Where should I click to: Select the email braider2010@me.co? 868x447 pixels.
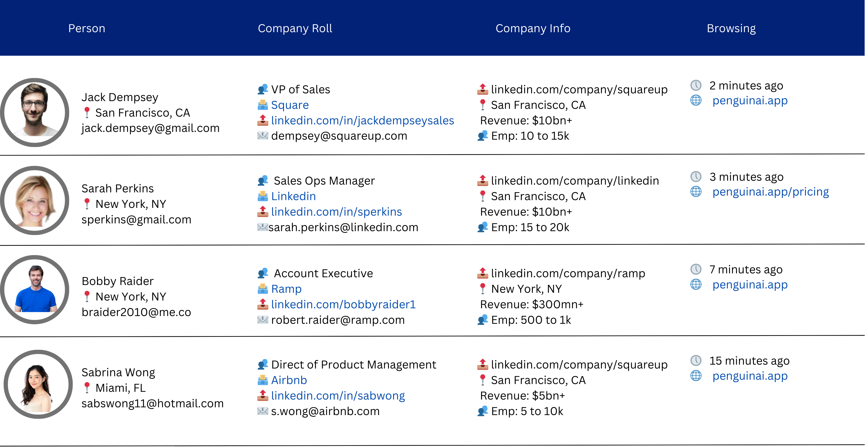pyautogui.click(x=136, y=312)
